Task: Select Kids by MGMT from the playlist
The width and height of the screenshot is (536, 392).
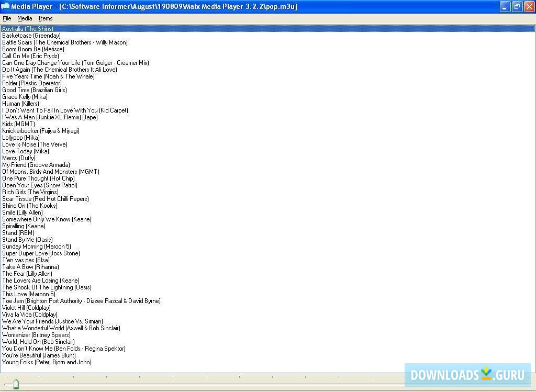Action: 18,124
